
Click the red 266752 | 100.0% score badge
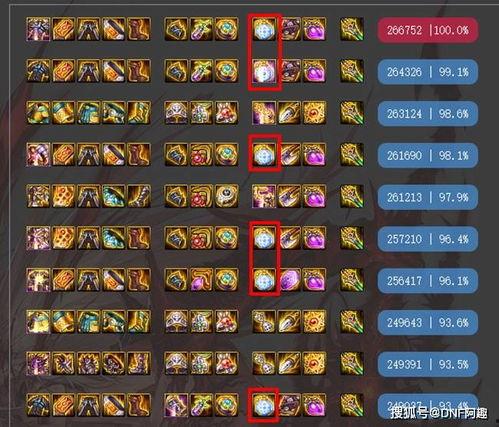(x=428, y=30)
